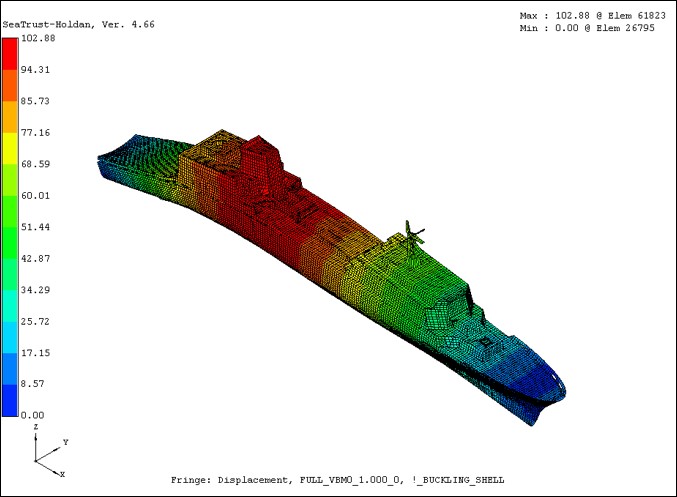Select the 25.72 legend value

(x=35, y=322)
